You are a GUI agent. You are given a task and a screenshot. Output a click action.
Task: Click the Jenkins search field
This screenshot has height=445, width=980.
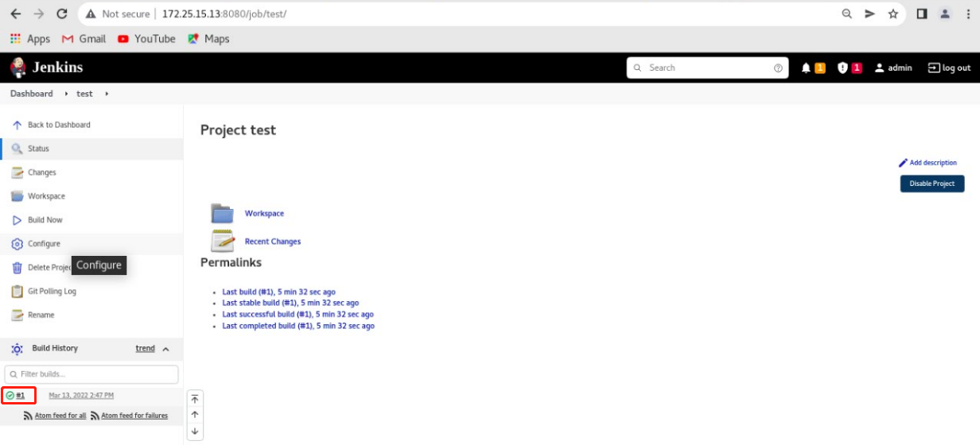[707, 68]
